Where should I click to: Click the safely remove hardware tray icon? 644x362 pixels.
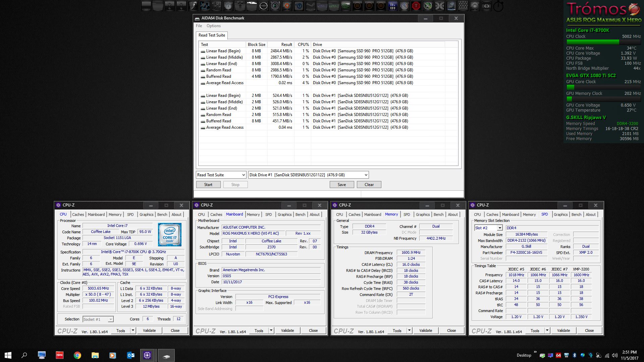pyautogui.click(x=542, y=356)
